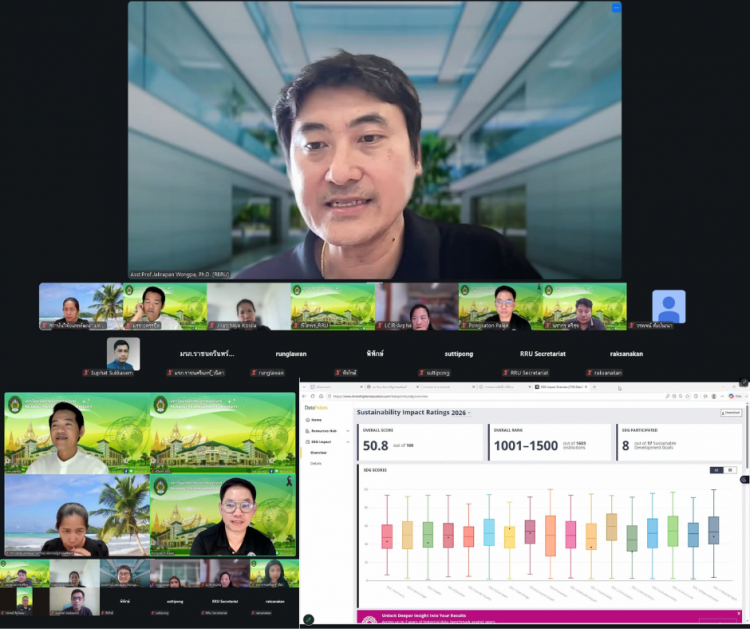Click the Resources Hub sidebar icon

point(308,431)
